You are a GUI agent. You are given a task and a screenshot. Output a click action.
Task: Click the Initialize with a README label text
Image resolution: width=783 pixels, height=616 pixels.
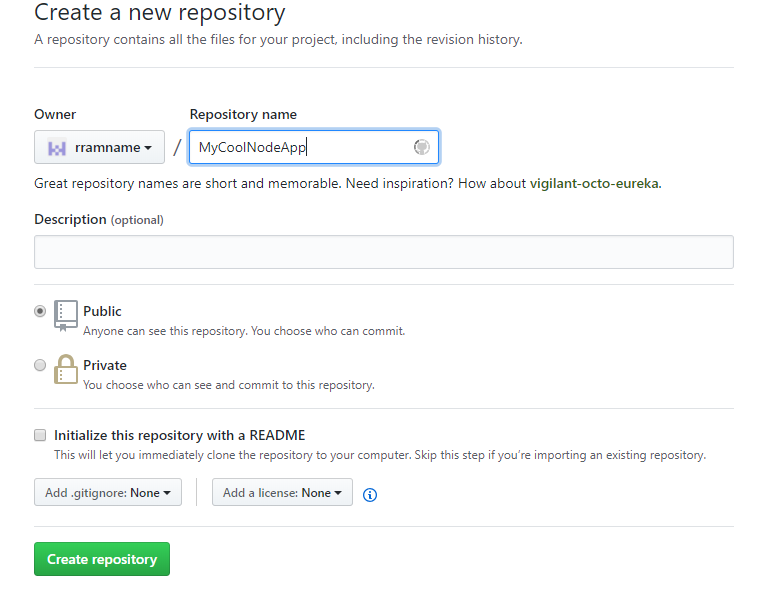click(179, 435)
